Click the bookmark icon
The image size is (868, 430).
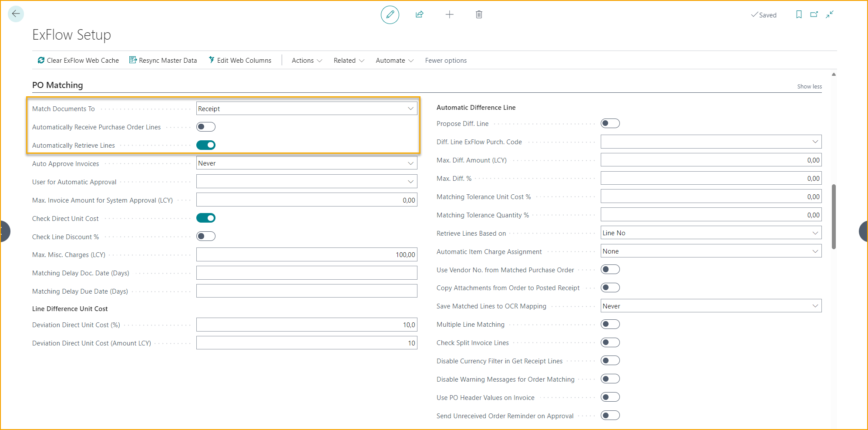click(x=799, y=14)
